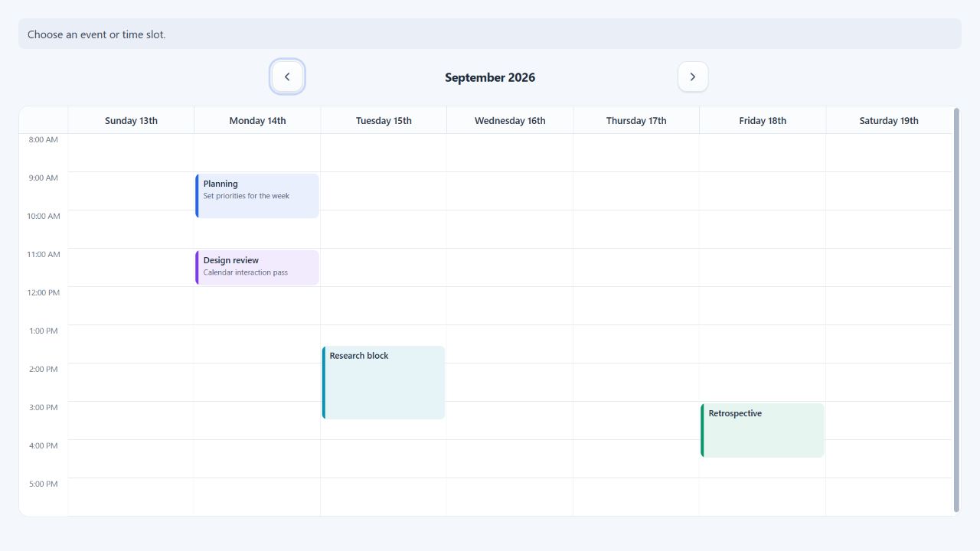Click the 4:00 PM time label

(44, 446)
